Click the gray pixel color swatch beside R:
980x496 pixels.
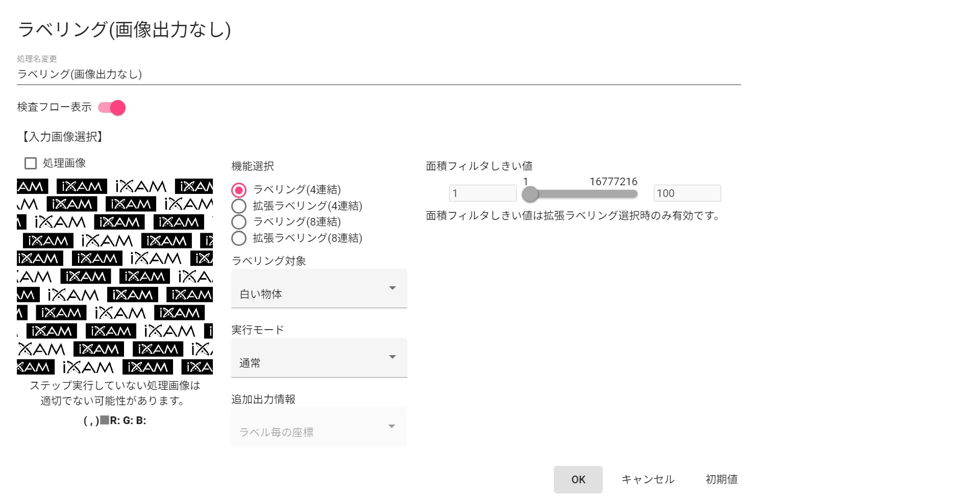point(105,420)
